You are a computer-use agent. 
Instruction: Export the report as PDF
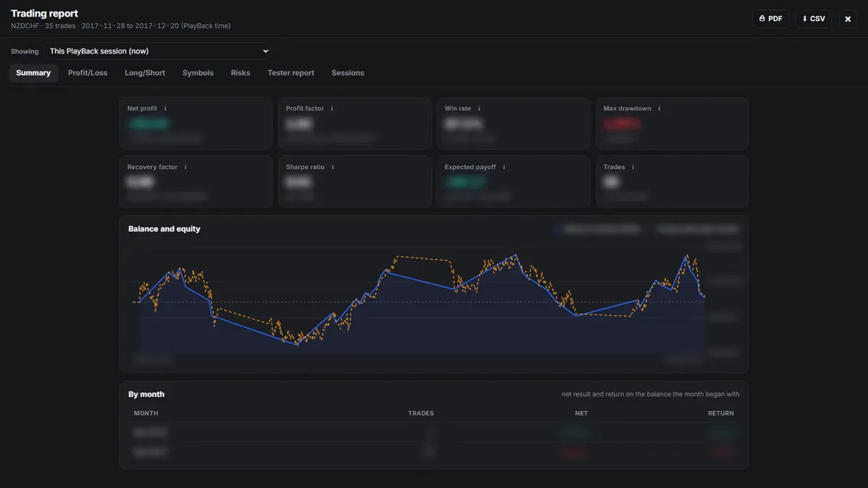(770, 19)
